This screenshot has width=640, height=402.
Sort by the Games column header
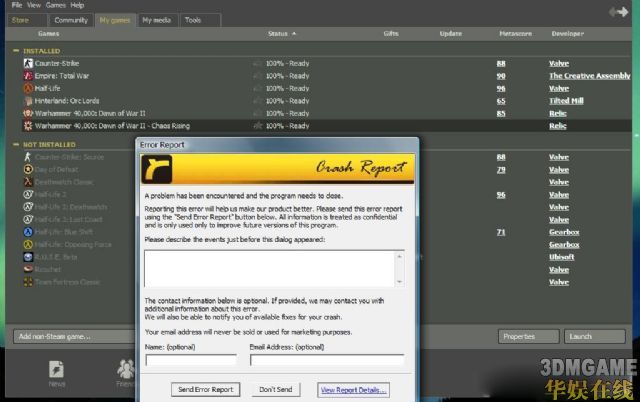[x=49, y=33]
